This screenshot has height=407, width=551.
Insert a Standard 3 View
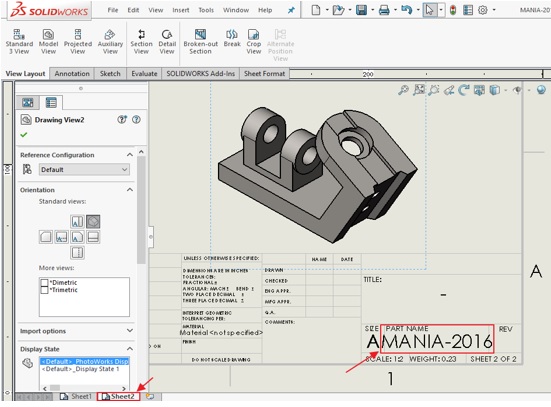19,41
